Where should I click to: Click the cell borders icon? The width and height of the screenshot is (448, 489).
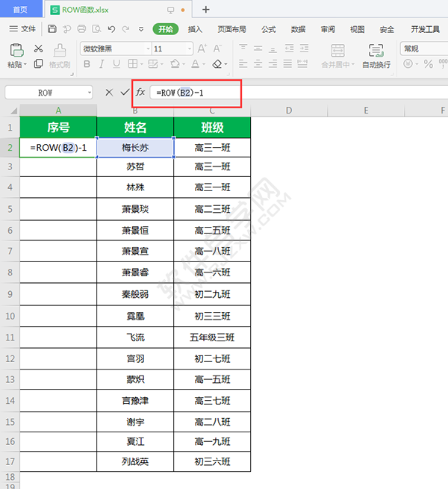point(133,64)
